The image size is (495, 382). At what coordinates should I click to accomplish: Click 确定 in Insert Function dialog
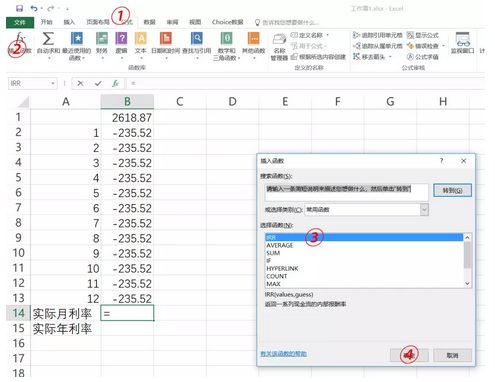tap(409, 355)
